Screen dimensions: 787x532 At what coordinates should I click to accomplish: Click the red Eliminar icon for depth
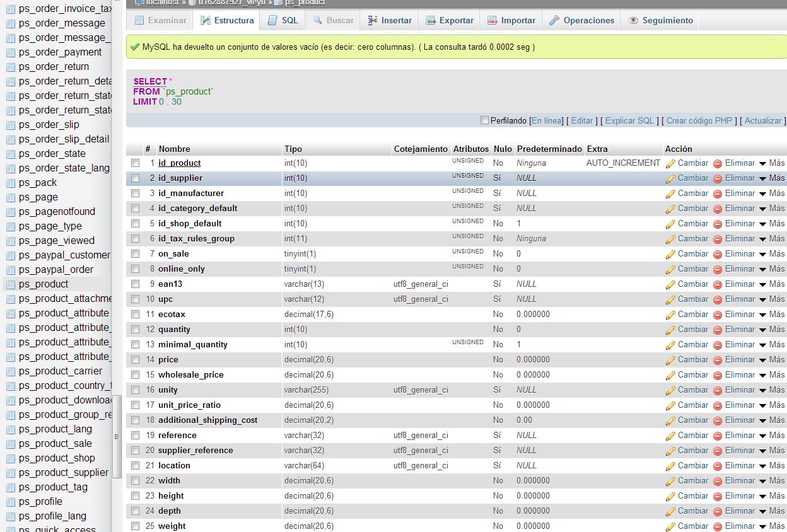(718, 511)
